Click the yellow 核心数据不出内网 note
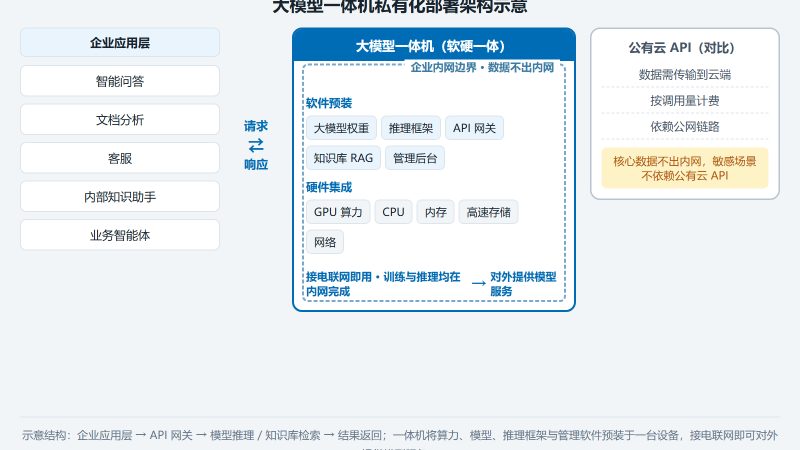The image size is (800, 450). pyautogui.click(x=685, y=168)
